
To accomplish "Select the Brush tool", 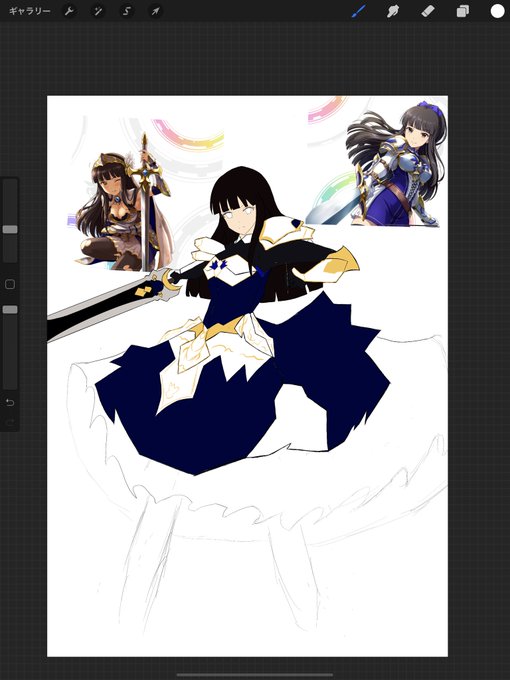I will [358, 11].
